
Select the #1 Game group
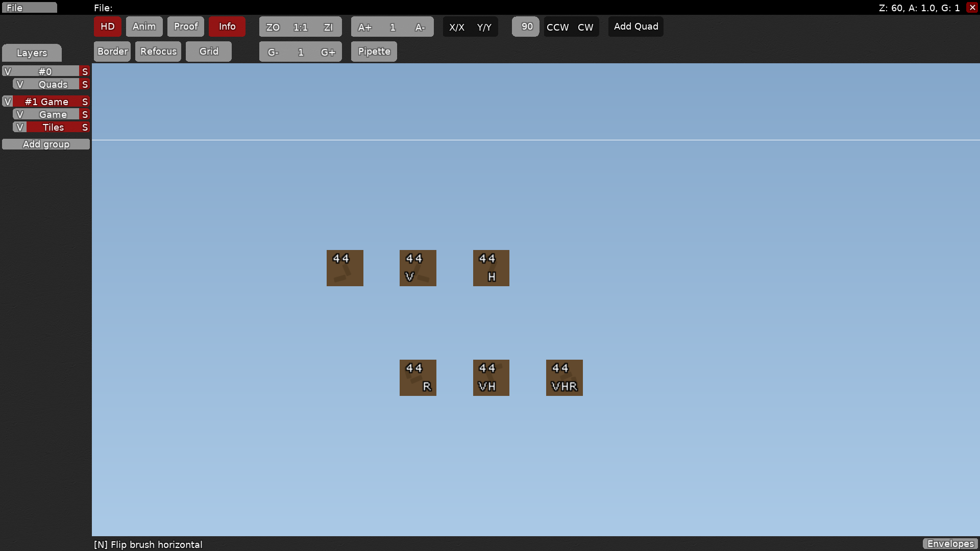(46, 102)
